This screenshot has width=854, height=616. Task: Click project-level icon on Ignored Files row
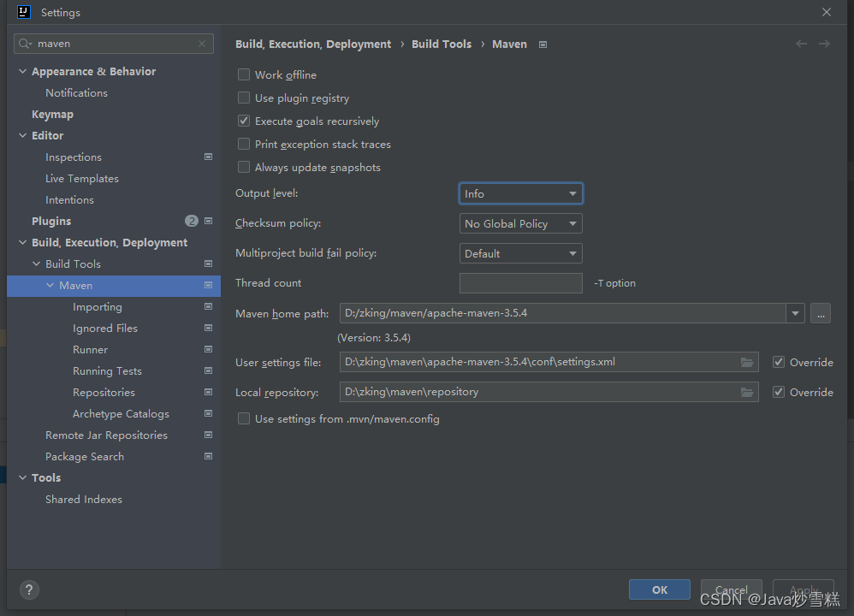[x=208, y=328]
